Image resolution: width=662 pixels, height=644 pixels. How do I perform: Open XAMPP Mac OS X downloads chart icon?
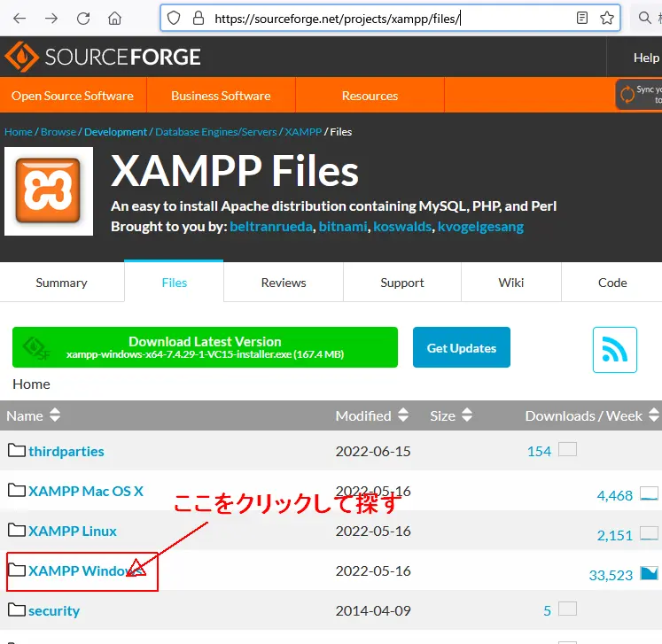[649, 493]
